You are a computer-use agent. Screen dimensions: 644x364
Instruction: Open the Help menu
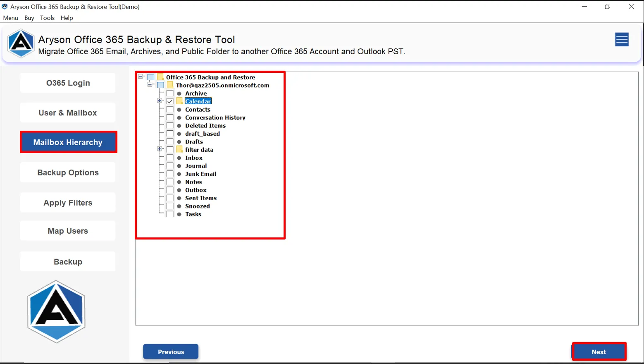tap(67, 18)
